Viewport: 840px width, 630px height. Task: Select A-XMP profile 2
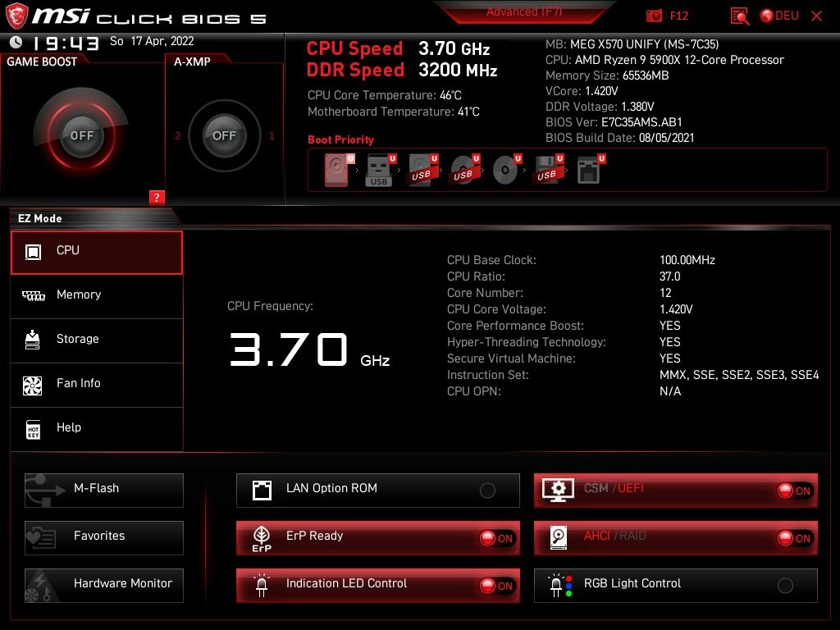pyautogui.click(x=178, y=135)
